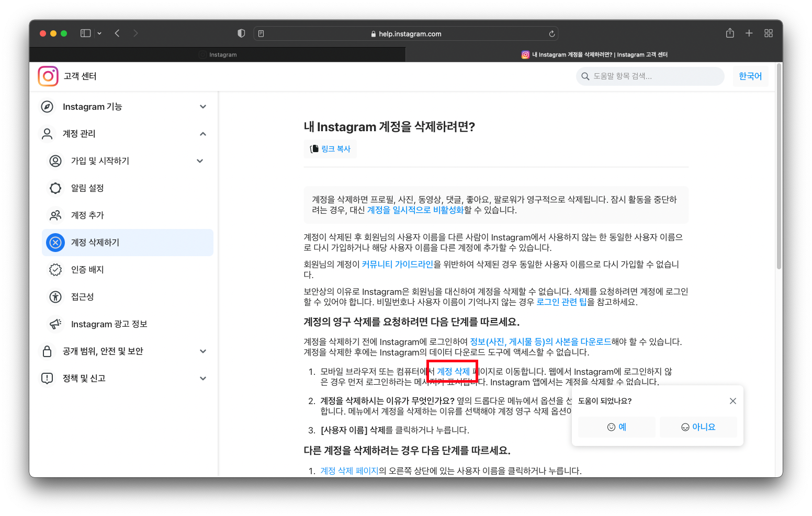Open the sidebar options dropdown arrow
Screen dimensions: 812x516
[99, 33]
